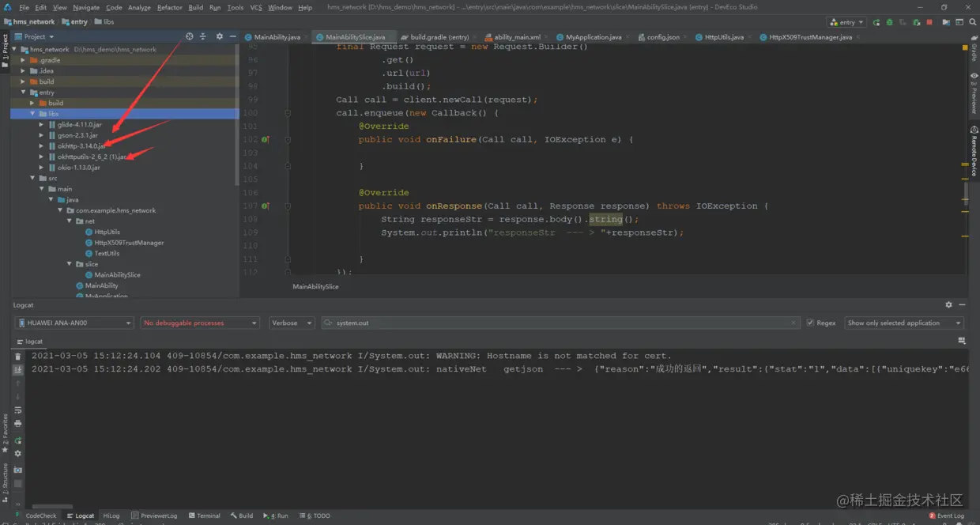Click override gutter icon beside onFailure
This screenshot has height=525, width=980.
click(266, 140)
